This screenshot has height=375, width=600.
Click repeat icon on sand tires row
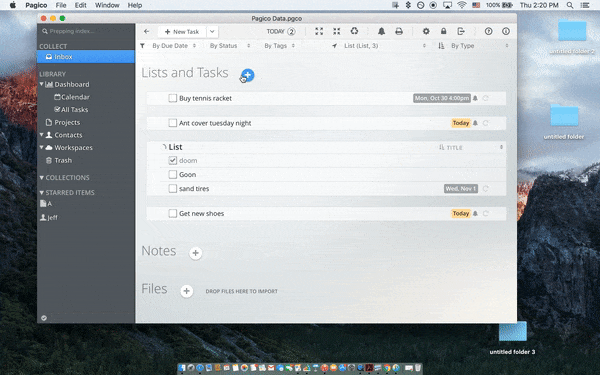pyautogui.click(x=486, y=189)
